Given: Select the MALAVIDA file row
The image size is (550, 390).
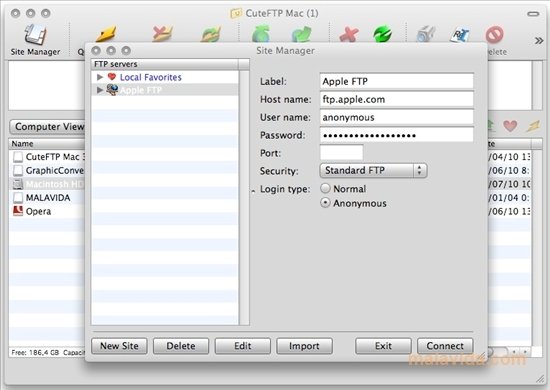Looking at the screenshot, I should 47,198.
